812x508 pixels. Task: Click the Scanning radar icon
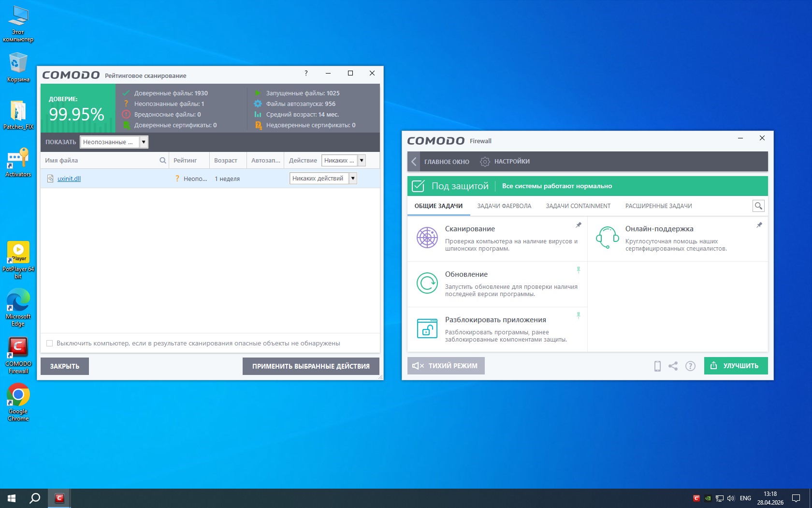[x=427, y=238]
